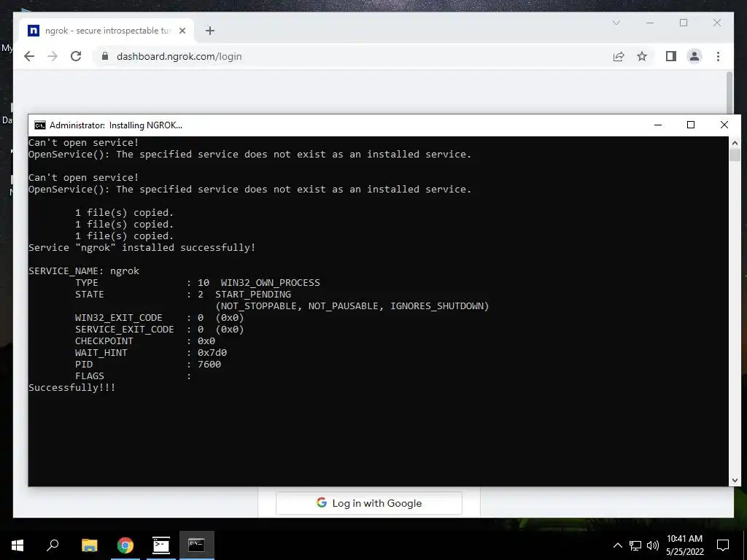
Task: Open File Explorer from taskbar
Action: point(89,545)
